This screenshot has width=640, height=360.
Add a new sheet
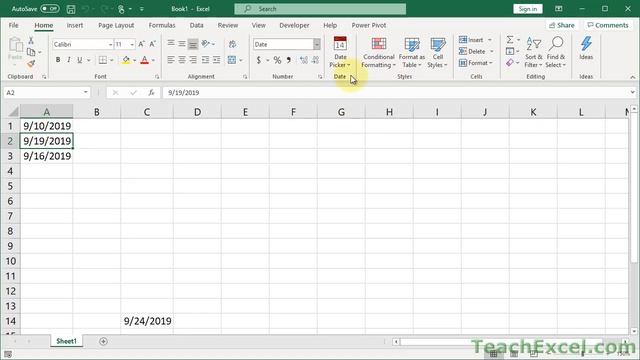coord(103,341)
